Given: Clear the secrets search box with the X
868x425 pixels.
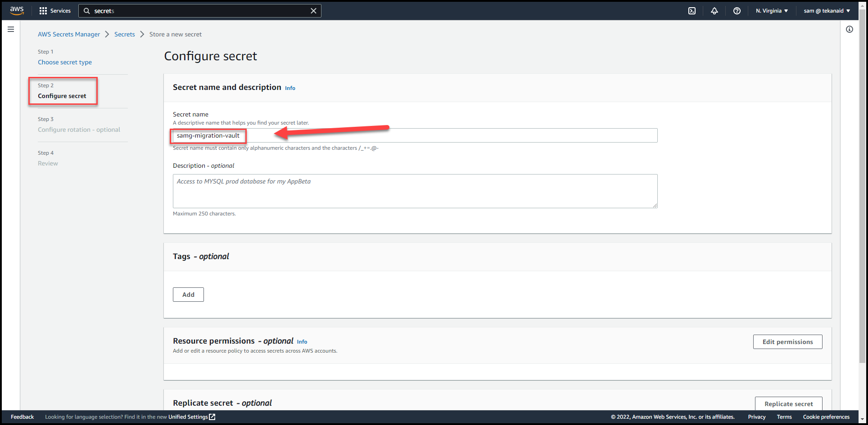Looking at the screenshot, I should [313, 10].
